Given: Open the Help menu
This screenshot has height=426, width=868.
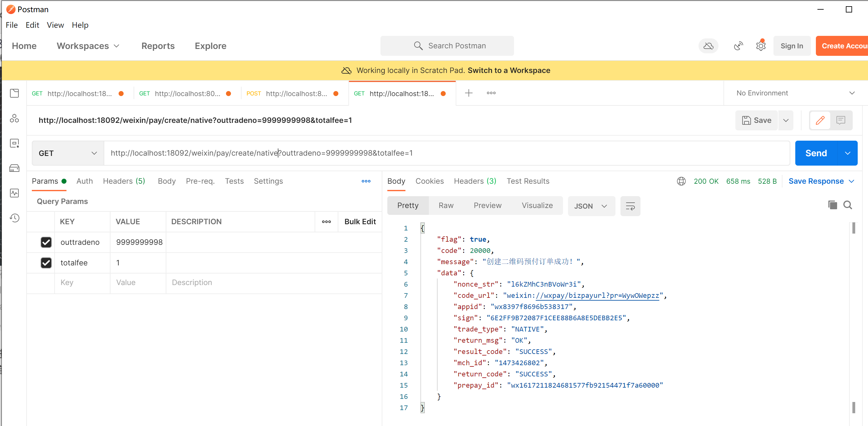Looking at the screenshot, I should coord(80,25).
